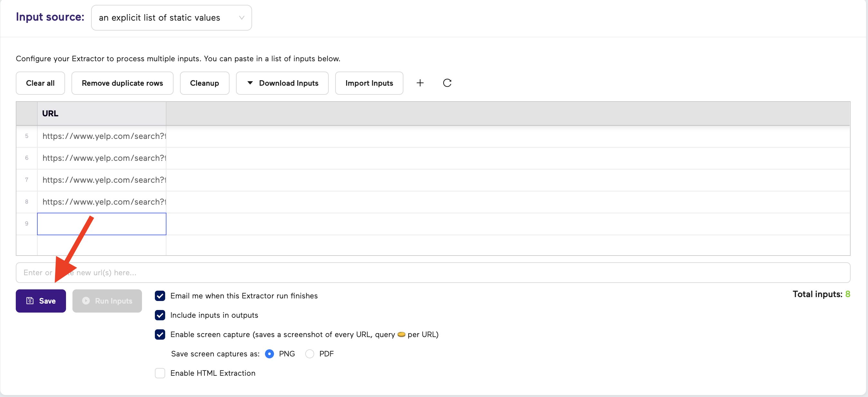Viewport: 868px width, 397px height.
Task: Select the PNG radio option
Action: [269, 353]
